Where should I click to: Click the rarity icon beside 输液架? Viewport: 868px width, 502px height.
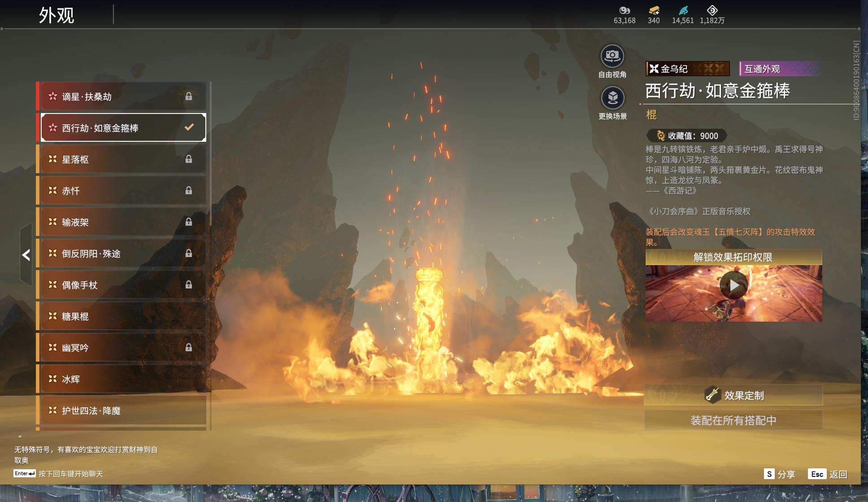point(52,222)
